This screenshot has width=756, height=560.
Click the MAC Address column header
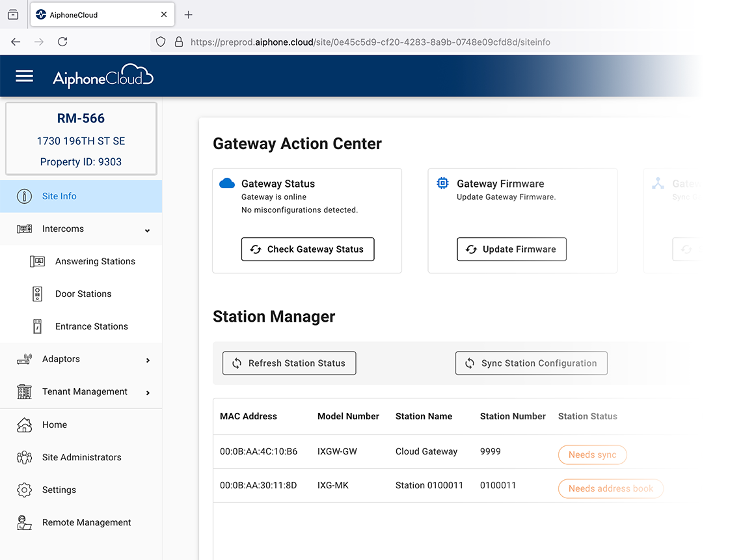(x=249, y=416)
